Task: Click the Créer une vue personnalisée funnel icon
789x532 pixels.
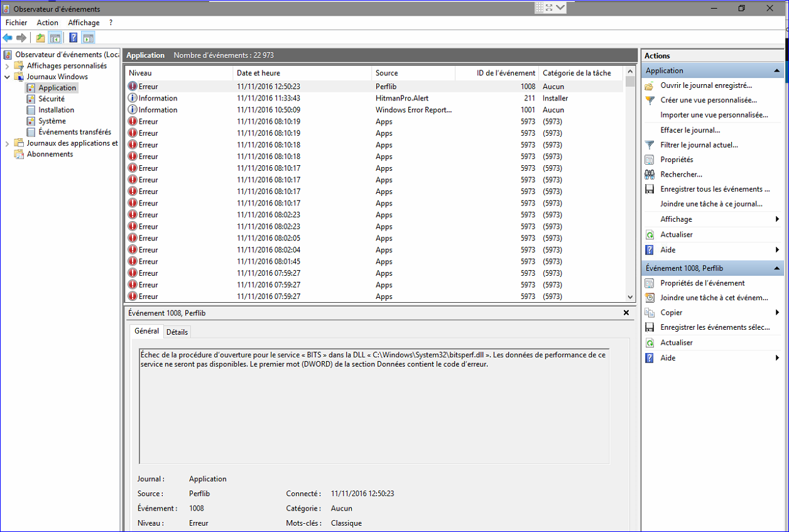Action: click(x=650, y=100)
